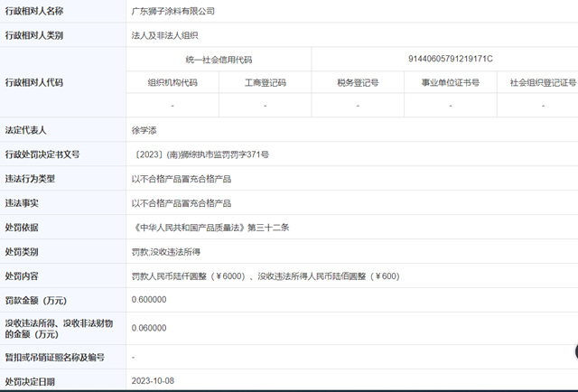This screenshot has width=578, height=392.
Task: Click 法人及非法人组织 value
Action: [164, 35]
